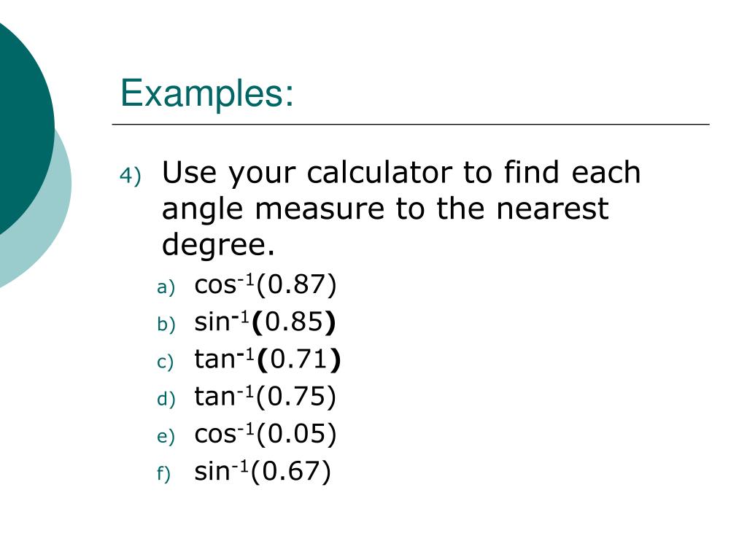This screenshot has height=560, width=747.
Task: Click the Examples: slide title
Action: point(207,94)
